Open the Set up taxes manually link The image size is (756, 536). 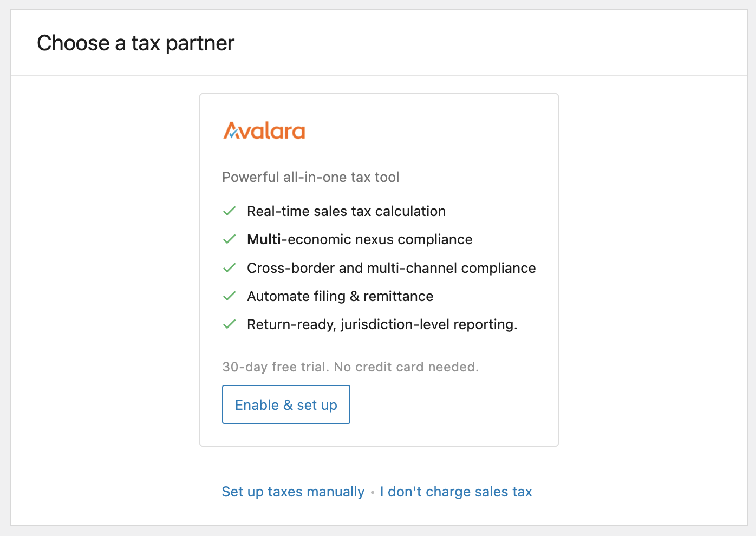pyautogui.click(x=293, y=492)
